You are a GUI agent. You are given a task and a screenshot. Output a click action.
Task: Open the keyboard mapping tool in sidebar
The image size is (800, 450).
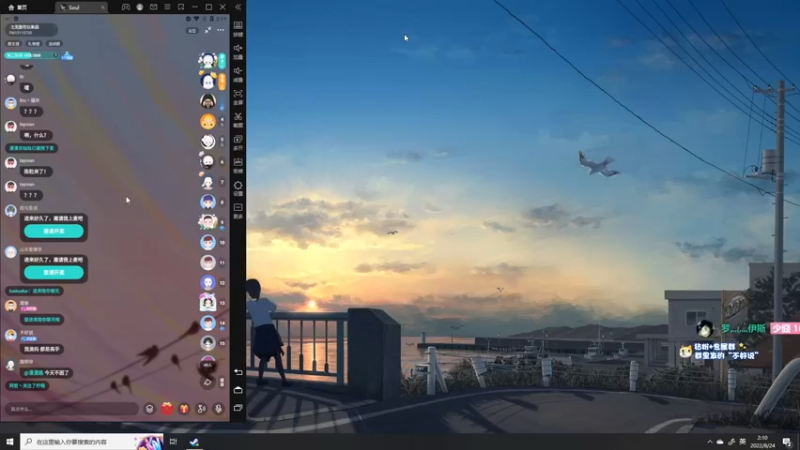(x=238, y=28)
